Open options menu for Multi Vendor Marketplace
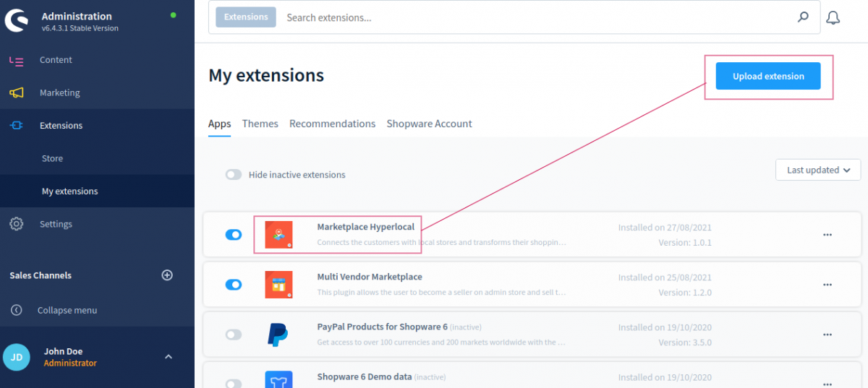Viewport: 868px width, 388px height. click(827, 285)
